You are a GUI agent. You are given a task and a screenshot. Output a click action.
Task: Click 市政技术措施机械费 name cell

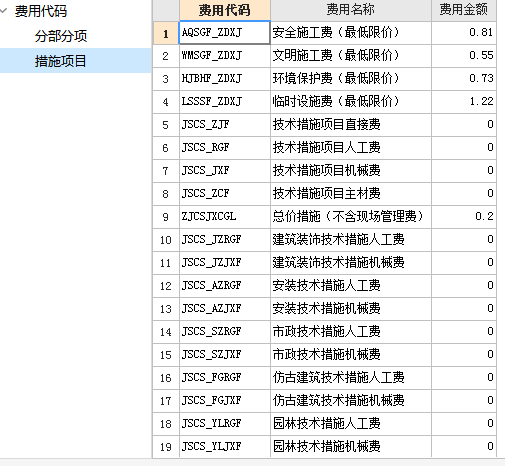pyautogui.click(x=351, y=355)
